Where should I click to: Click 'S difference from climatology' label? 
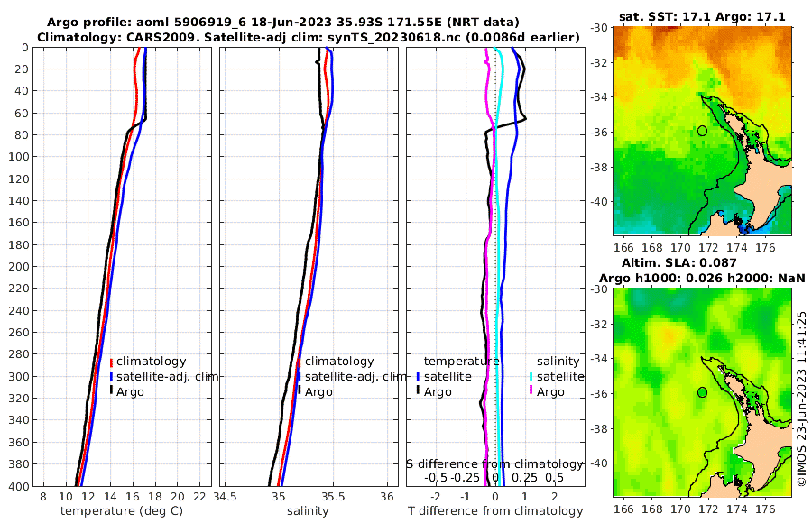(494, 464)
